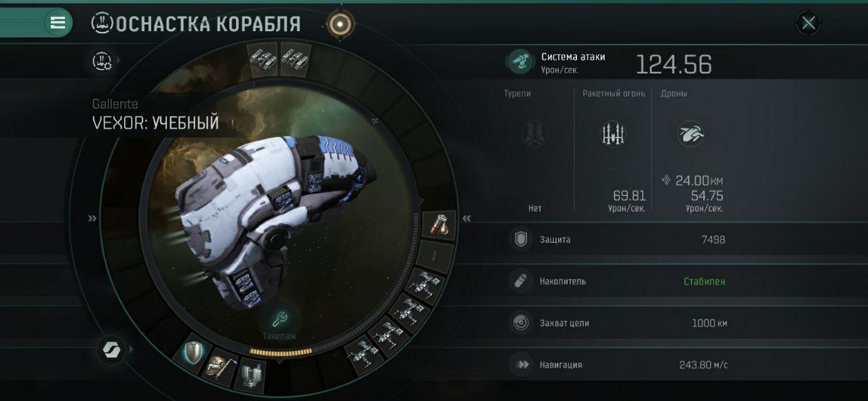Expand the left panel double chevron
The width and height of the screenshot is (868, 401).
click(x=92, y=218)
